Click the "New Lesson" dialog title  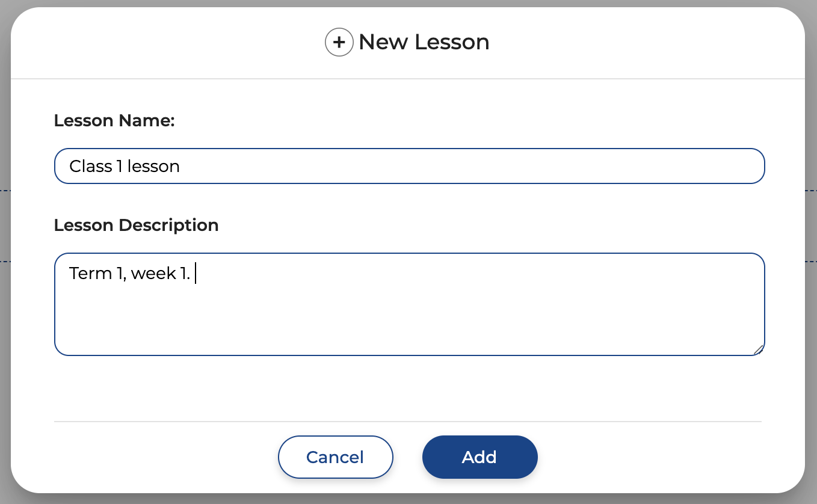(x=424, y=42)
